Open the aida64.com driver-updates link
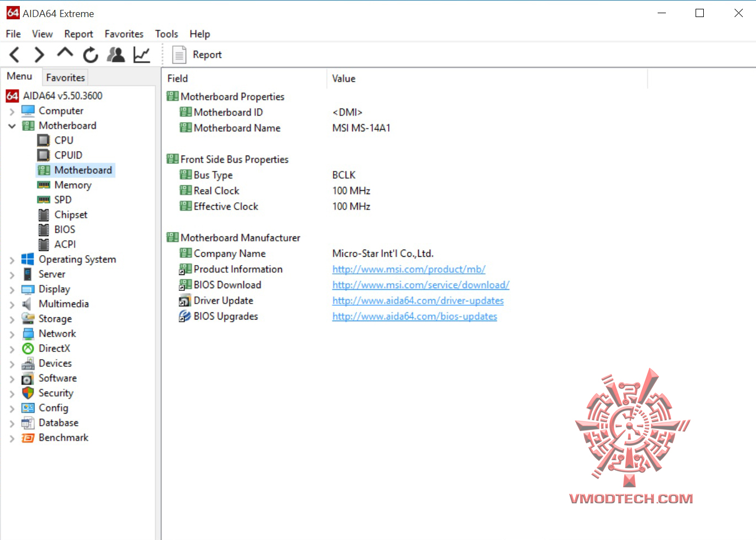This screenshot has height=540, width=756. 418,301
